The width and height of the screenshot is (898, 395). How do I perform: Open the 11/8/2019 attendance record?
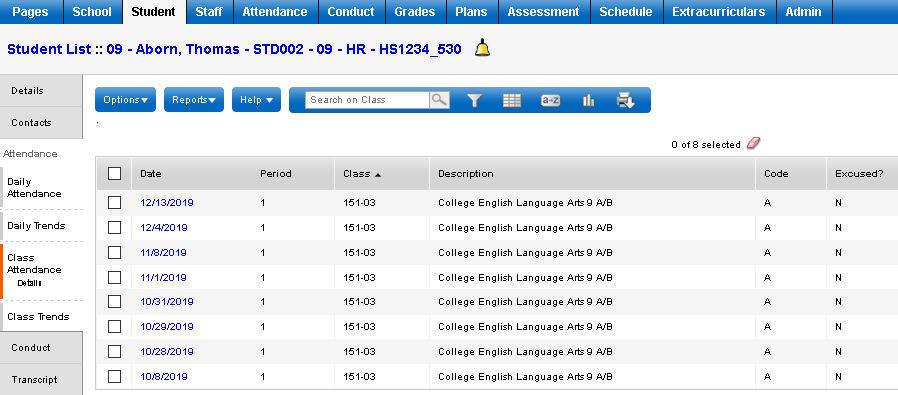163,252
